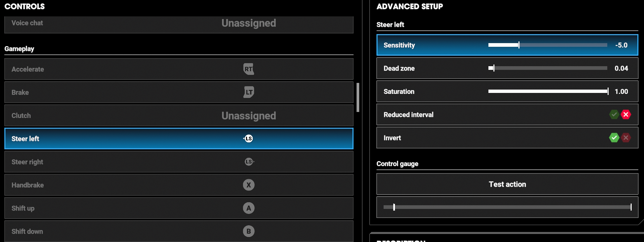Disable Invert with the red cross
The width and height of the screenshot is (644, 242).
coord(626,138)
